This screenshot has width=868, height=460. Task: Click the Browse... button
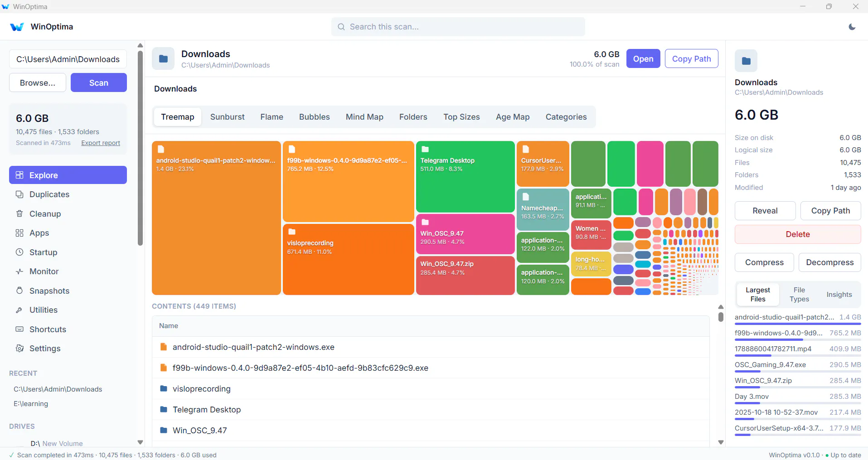tap(38, 83)
